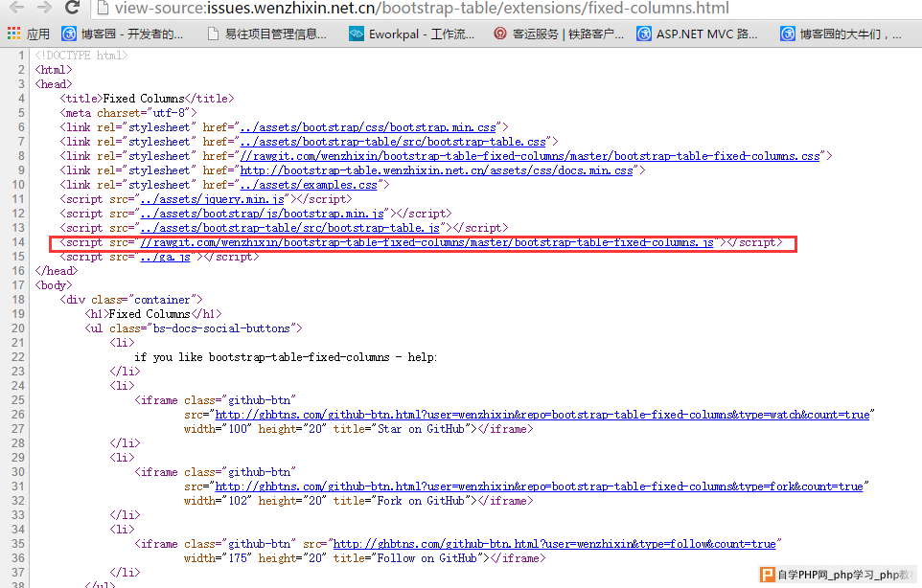This screenshot has width=922, height=588.
Task: Open the ../ga.js script link
Action: point(165,257)
